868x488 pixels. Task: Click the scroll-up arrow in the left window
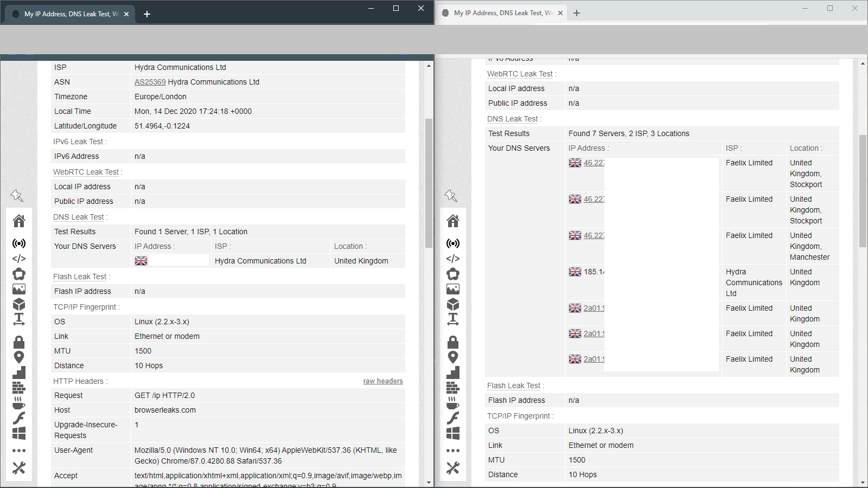click(429, 66)
